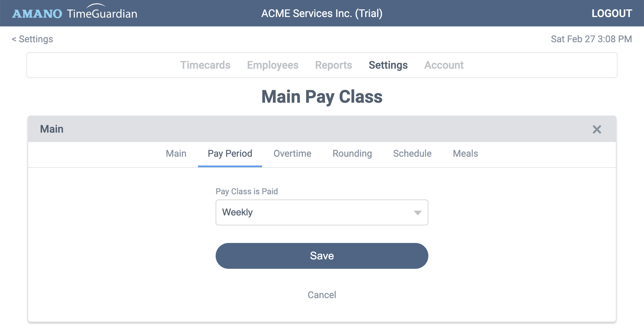The height and width of the screenshot is (331, 644).
Task: Navigate to the Account menu
Action: pos(444,65)
